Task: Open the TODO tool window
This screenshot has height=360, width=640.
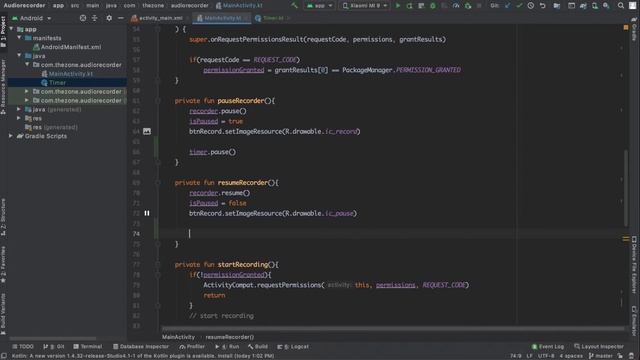Action: pos(23,347)
